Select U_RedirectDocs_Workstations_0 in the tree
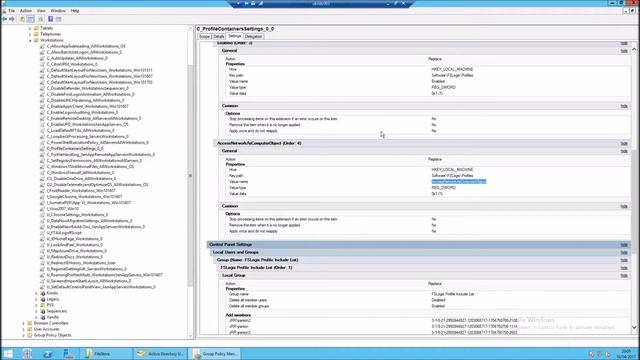Image resolution: width=640 pixels, height=360 pixels. pos(75,257)
